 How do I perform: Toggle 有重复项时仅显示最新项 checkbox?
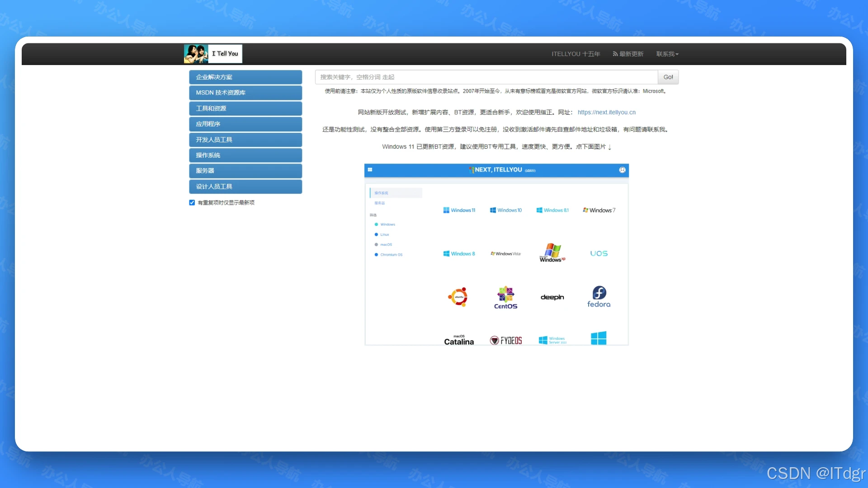click(192, 202)
